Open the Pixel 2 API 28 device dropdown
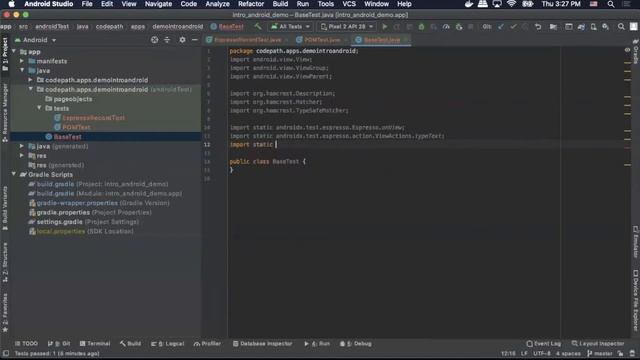The image size is (640, 360). pos(347,27)
